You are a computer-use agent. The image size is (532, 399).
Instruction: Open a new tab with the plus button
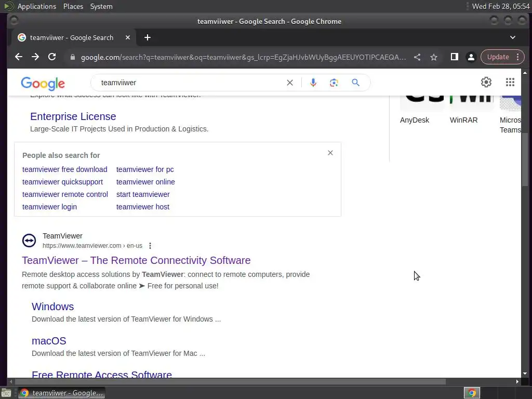pos(147,37)
